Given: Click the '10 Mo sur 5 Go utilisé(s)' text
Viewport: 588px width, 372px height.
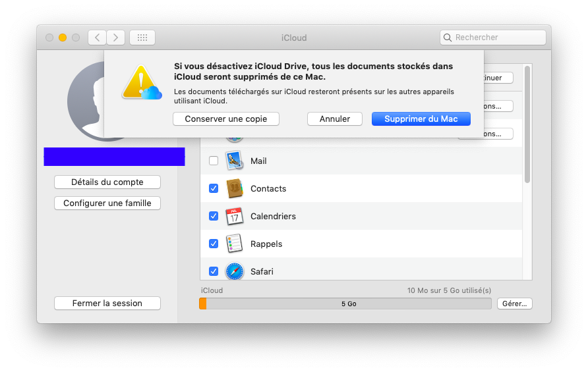Looking at the screenshot, I should click(x=450, y=290).
